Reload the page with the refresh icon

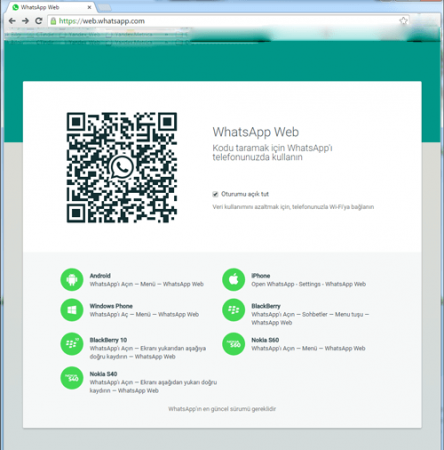[x=39, y=21]
